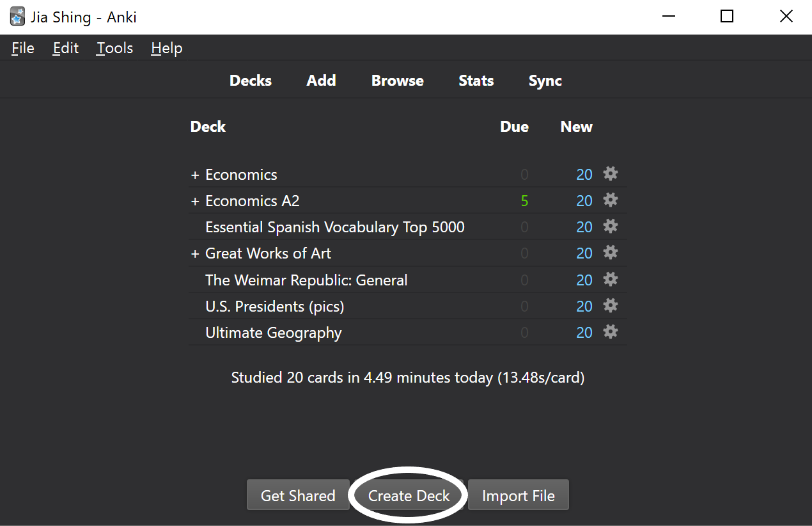Image resolution: width=812 pixels, height=526 pixels.
Task: Click the Deck column header
Action: pyautogui.click(x=208, y=127)
